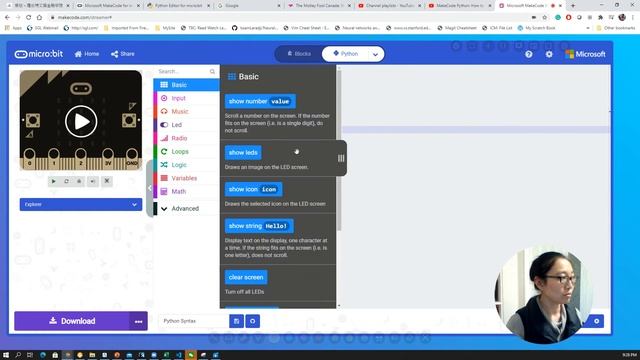640x360 pixels.
Task: Click the Basic flyout scrollbar
Action: point(339,151)
